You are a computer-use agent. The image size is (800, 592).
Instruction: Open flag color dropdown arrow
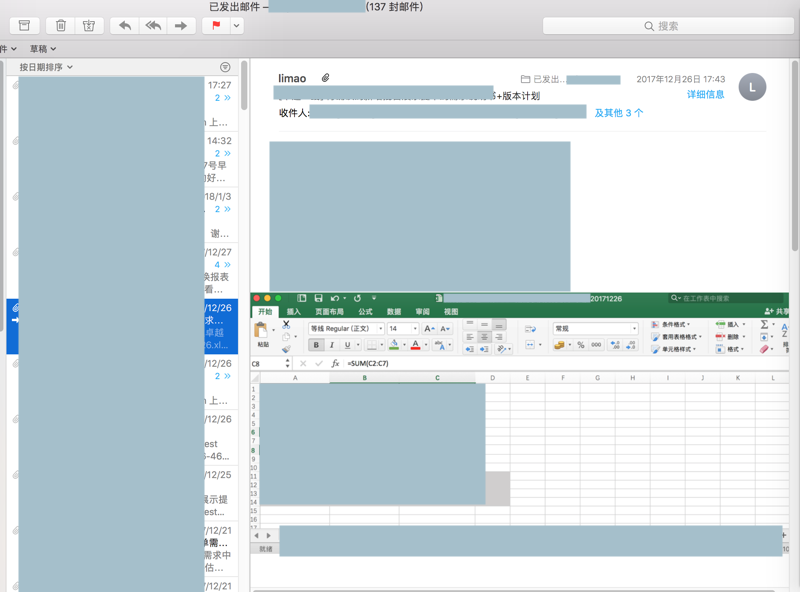(x=237, y=26)
